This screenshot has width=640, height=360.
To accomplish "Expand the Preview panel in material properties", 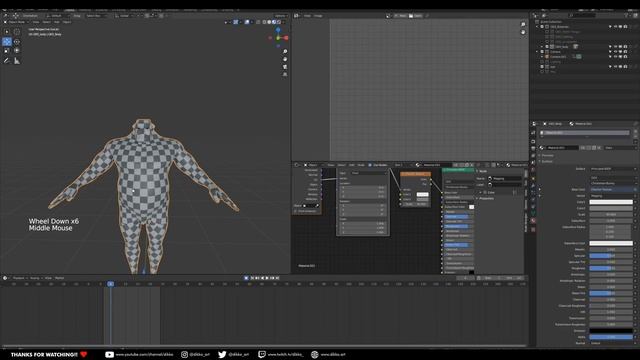I will pyautogui.click(x=547, y=156).
